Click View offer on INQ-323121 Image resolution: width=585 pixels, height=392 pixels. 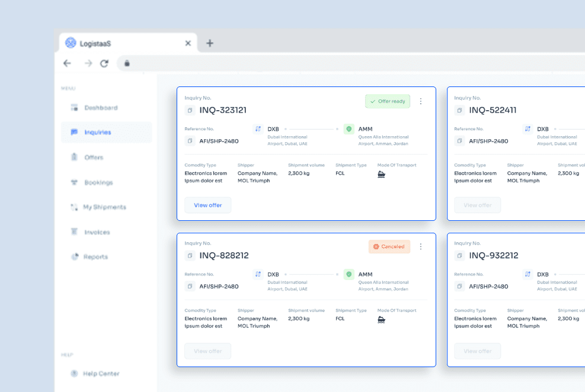(x=207, y=205)
